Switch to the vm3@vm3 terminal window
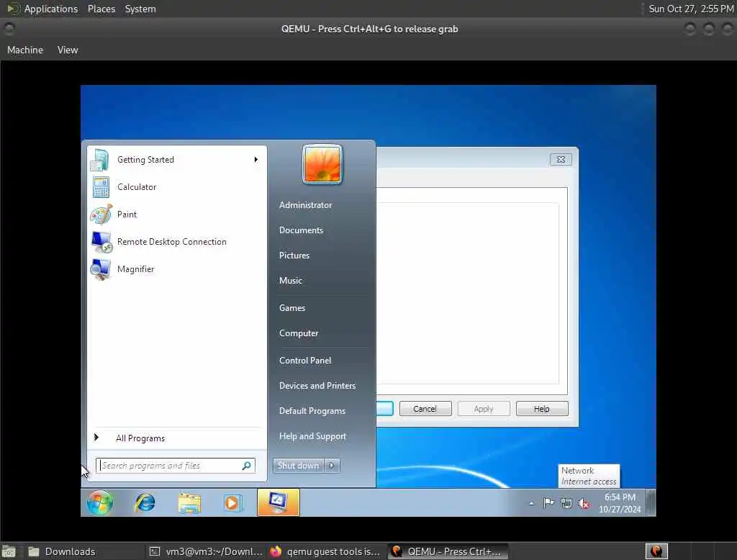The width and height of the screenshot is (737, 560). (x=206, y=551)
